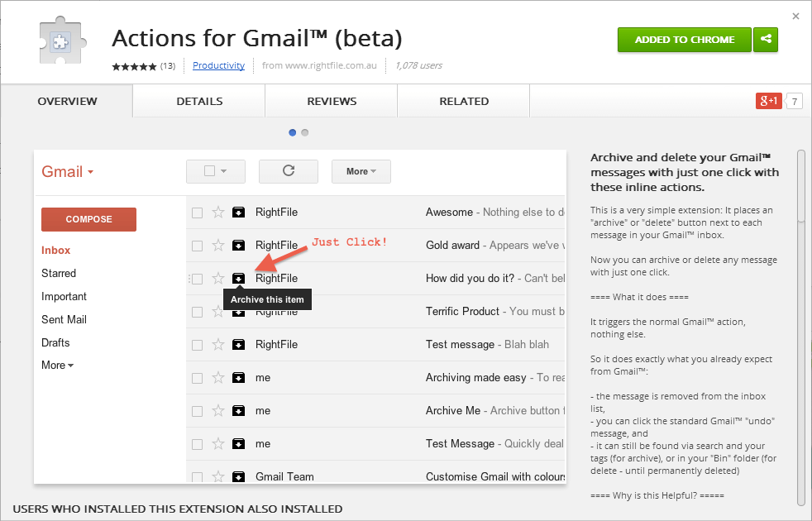Check the Archive Me message checkbox

(198, 412)
